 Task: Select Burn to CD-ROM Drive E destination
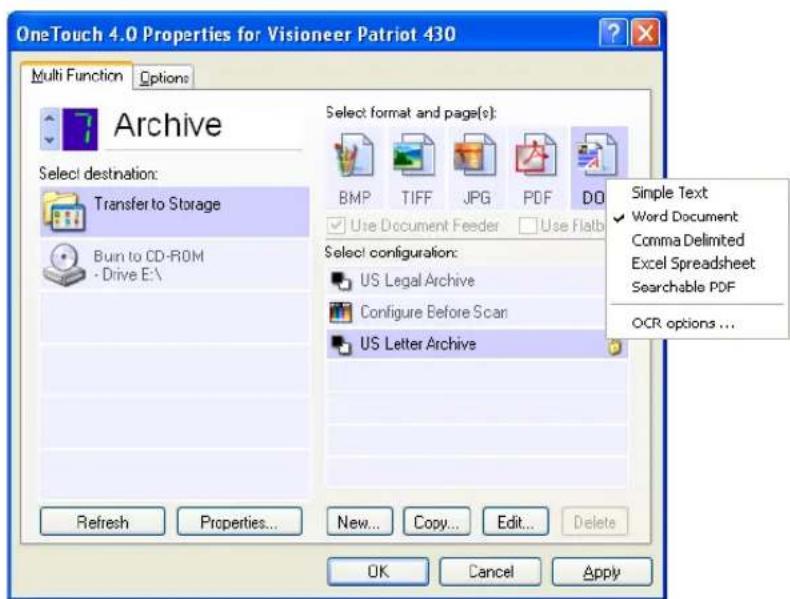click(x=175, y=265)
